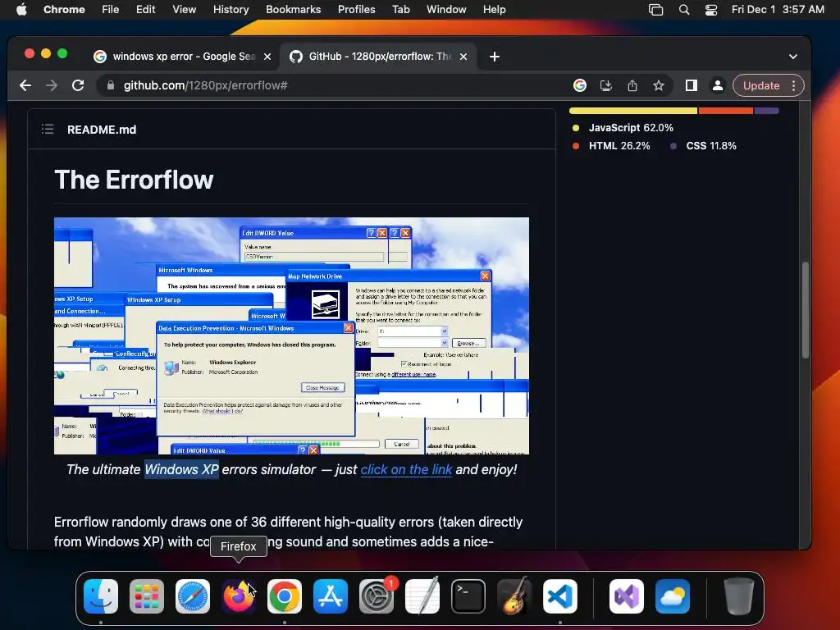Open the File menu
The width and height of the screenshot is (840, 630).
(x=111, y=10)
